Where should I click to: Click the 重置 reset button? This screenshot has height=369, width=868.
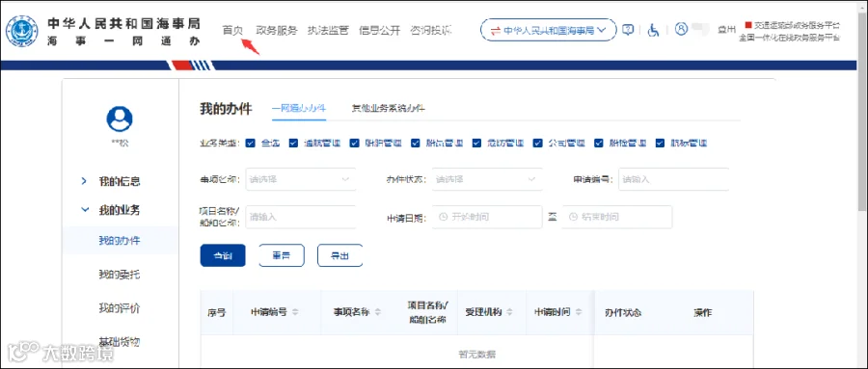pyautogui.click(x=282, y=255)
